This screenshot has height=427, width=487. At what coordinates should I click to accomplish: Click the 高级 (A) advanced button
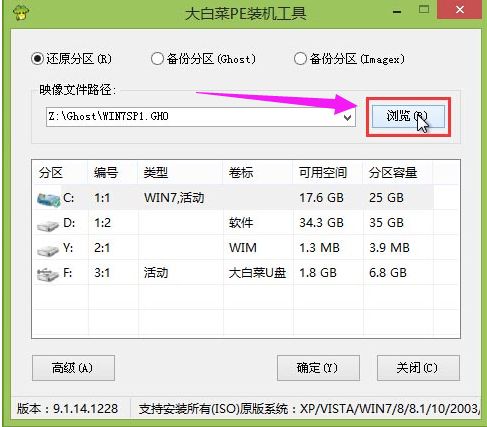tap(73, 368)
